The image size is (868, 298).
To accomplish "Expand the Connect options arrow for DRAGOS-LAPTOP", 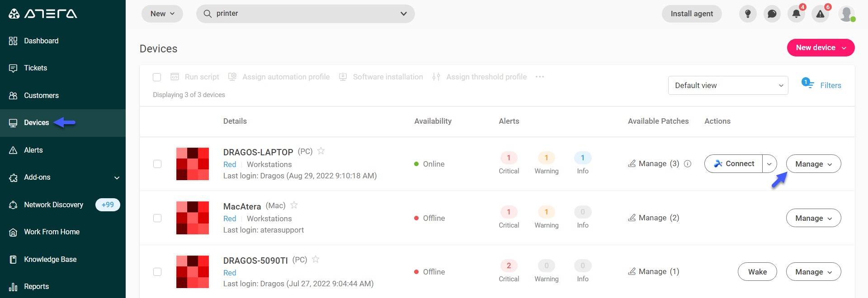I will [769, 164].
